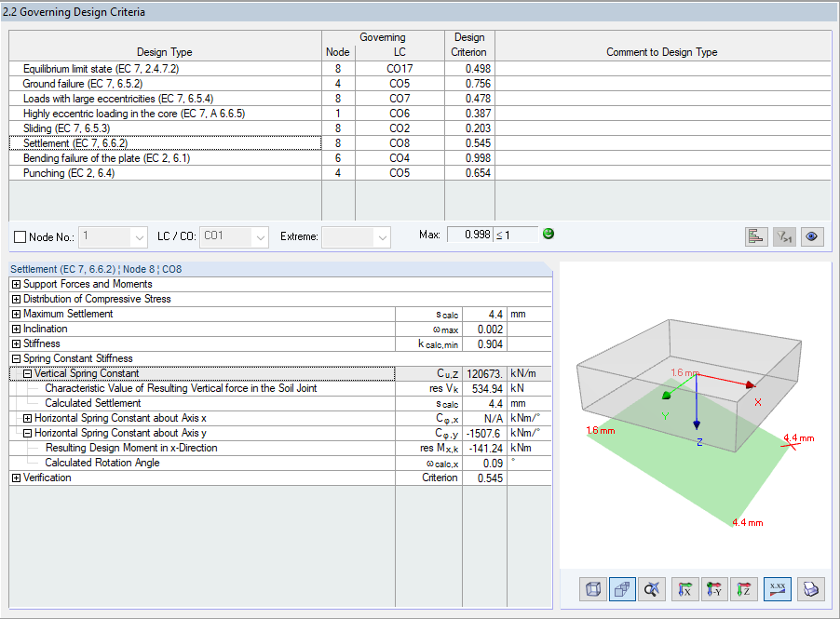Click the print graphic icon
The width and height of the screenshot is (840, 619).
tap(809, 589)
